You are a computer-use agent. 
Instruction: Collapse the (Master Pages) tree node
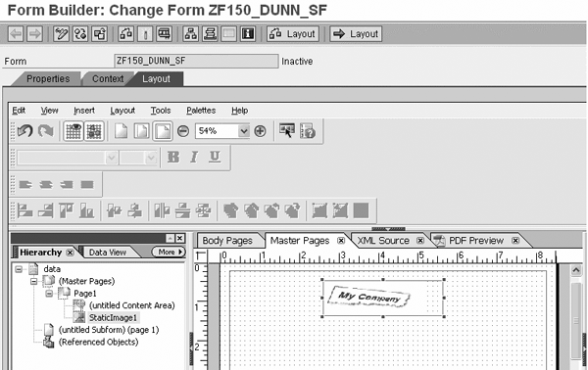[x=33, y=281]
